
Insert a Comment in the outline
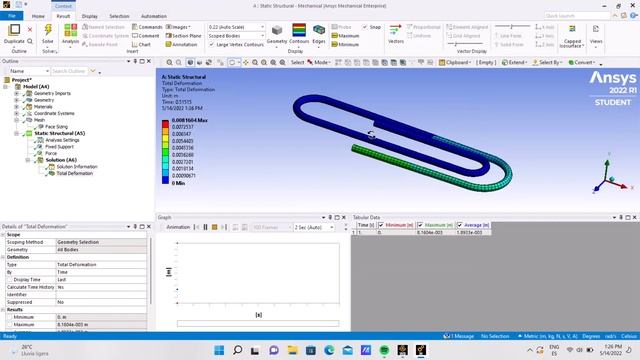(x=146, y=36)
